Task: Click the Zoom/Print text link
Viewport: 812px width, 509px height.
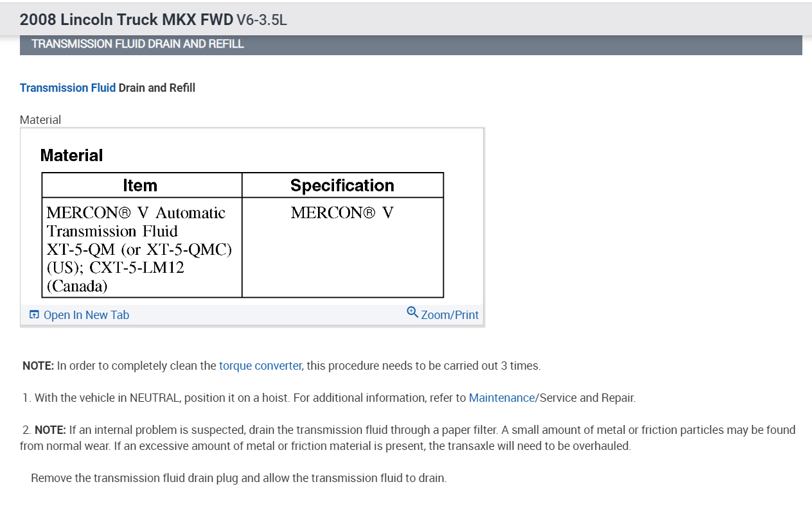Action: tap(450, 315)
